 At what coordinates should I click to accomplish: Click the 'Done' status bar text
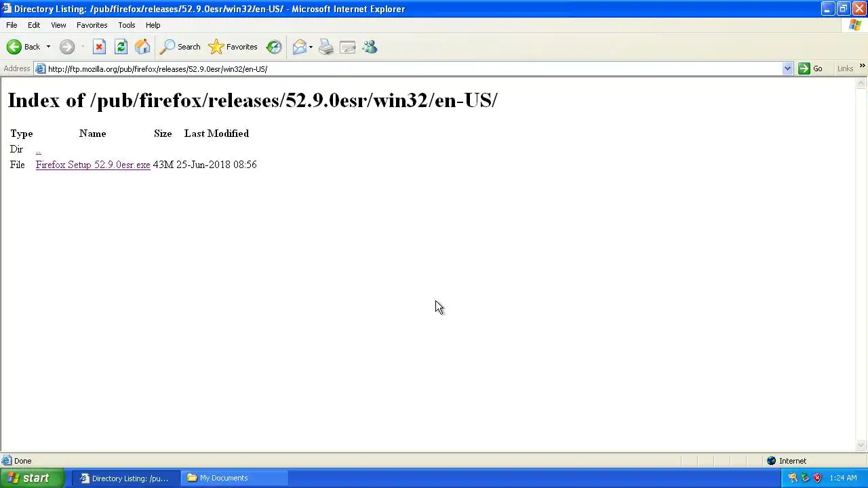click(x=22, y=461)
